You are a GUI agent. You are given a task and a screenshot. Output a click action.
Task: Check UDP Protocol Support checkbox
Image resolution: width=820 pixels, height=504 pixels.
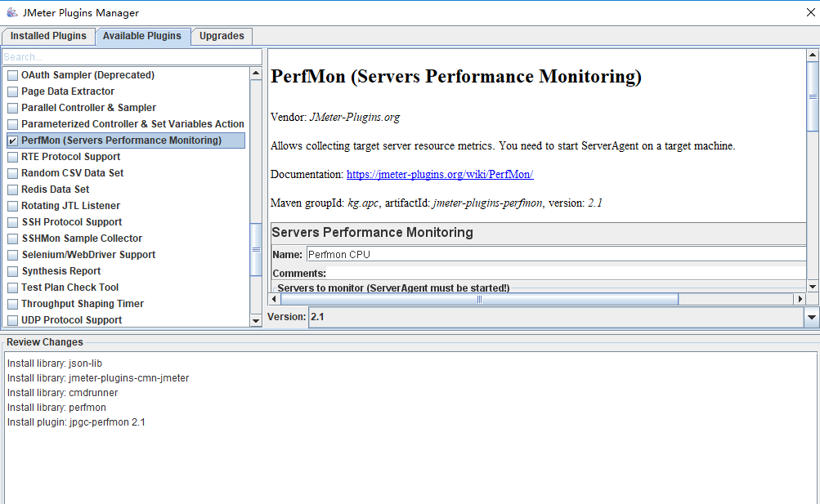12,320
